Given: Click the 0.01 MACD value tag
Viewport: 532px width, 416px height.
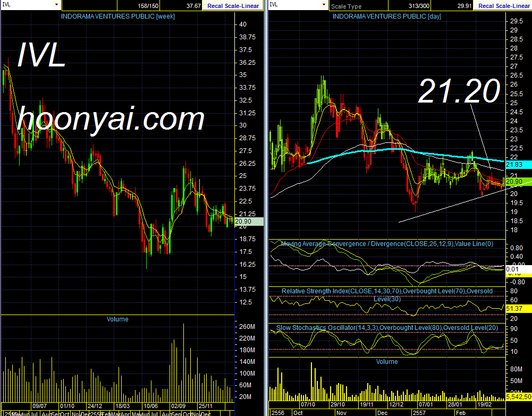Looking at the screenshot, I should coord(518,269).
